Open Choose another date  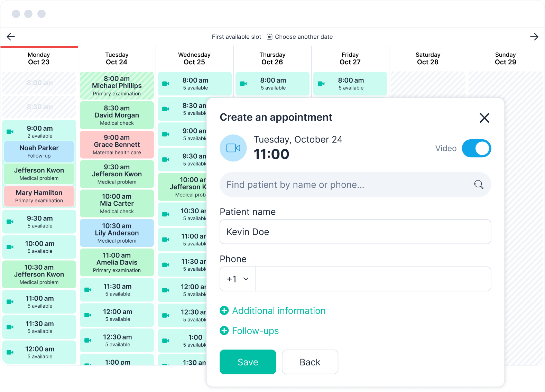click(304, 37)
